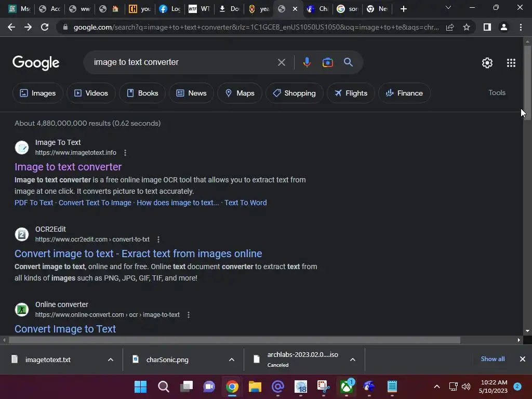The height and width of the screenshot is (399, 532).
Task: Go forward to next page
Action: coord(28,27)
